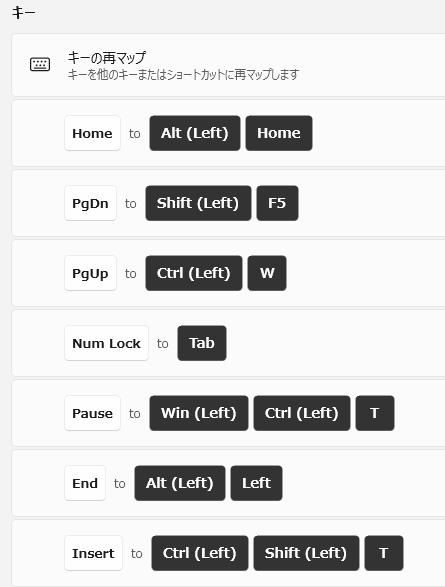Click the Win (Left) key chip
Screen dimensions: 445x587
tap(199, 413)
